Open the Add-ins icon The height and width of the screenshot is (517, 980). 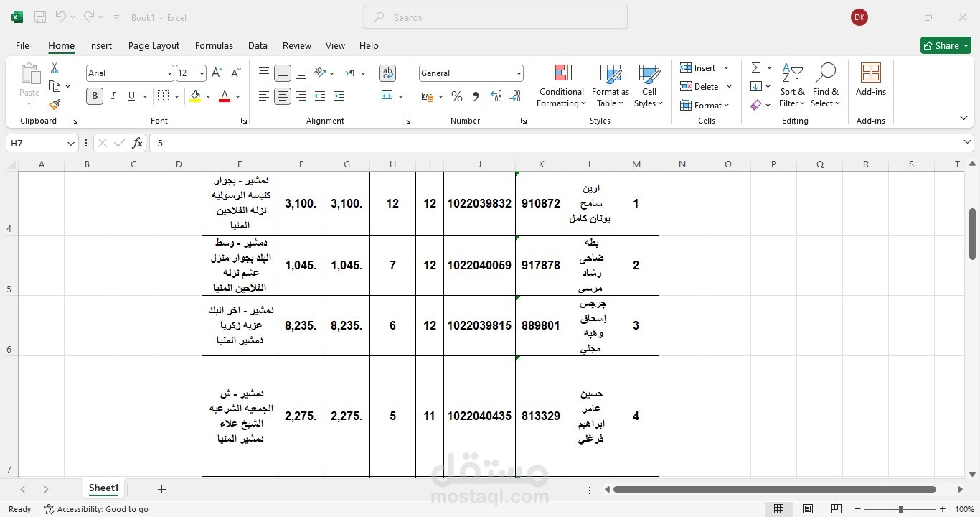[871, 73]
